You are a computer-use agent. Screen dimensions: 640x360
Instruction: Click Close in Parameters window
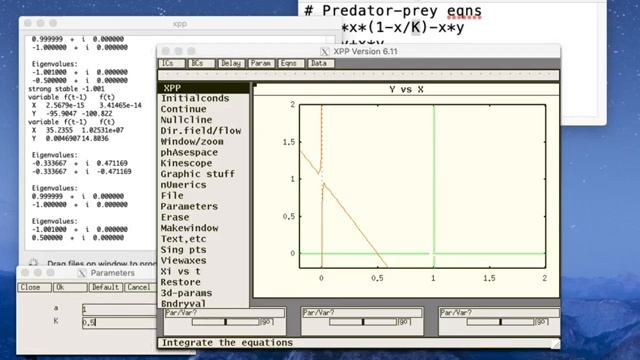pyautogui.click(x=34, y=287)
